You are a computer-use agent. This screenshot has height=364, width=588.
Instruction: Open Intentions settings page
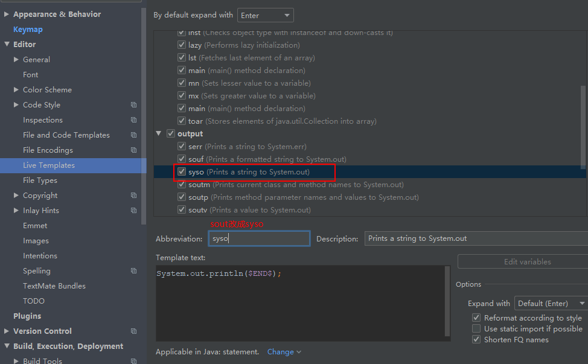[40, 256]
